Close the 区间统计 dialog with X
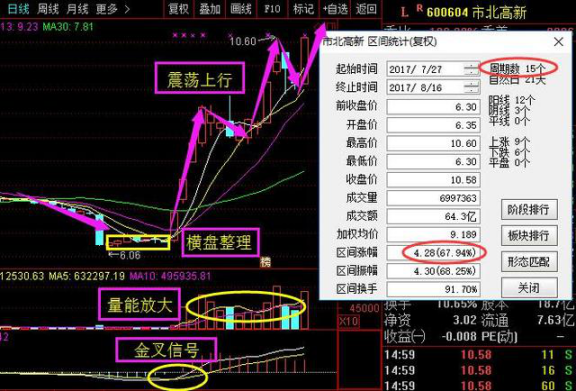Image resolution: width=576 pixels, height=391 pixels. (x=558, y=42)
